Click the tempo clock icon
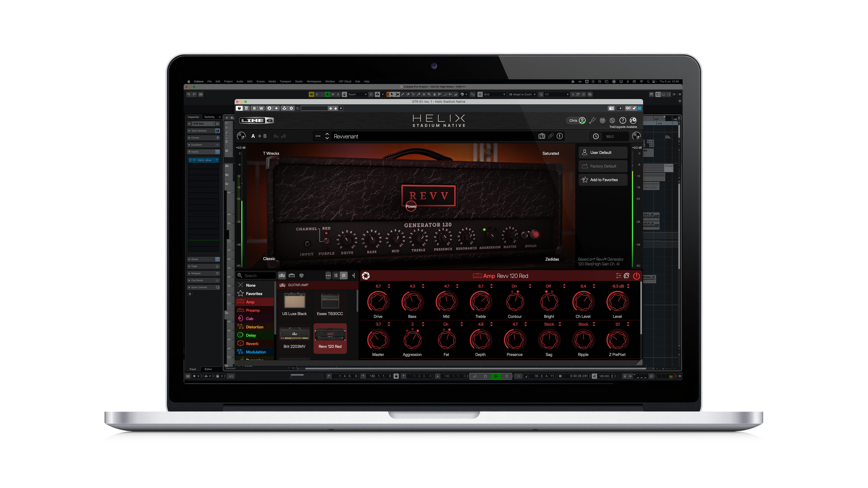Image resolution: width=868 pixels, height=488 pixels. click(x=596, y=136)
